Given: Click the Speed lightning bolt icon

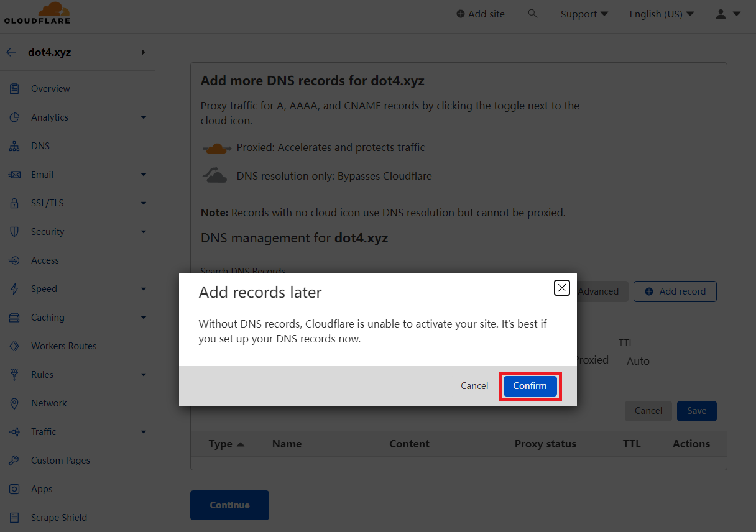Looking at the screenshot, I should pyautogui.click(x=14, y=289).
